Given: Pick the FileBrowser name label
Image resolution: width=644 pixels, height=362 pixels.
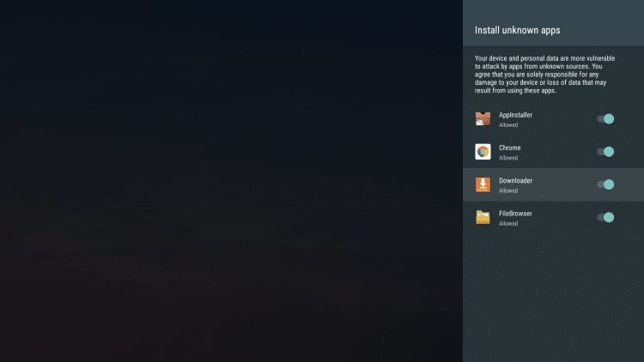Looking at the screenshot, I should pos(516,213).
